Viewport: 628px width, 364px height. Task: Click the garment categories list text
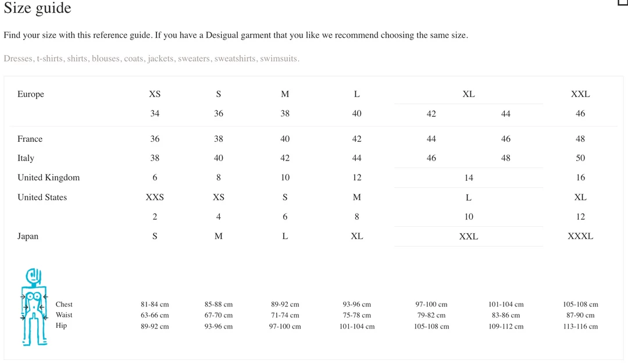tap(151, 59)
